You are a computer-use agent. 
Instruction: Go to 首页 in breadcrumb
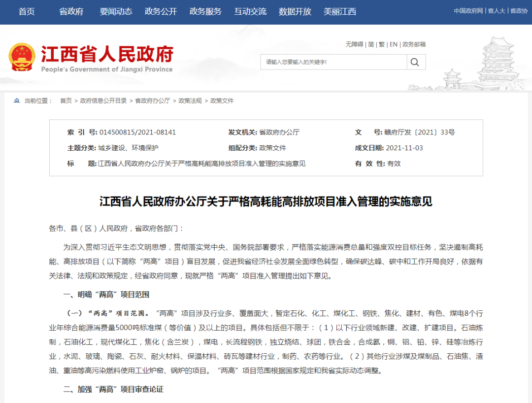tap(66, 101)
